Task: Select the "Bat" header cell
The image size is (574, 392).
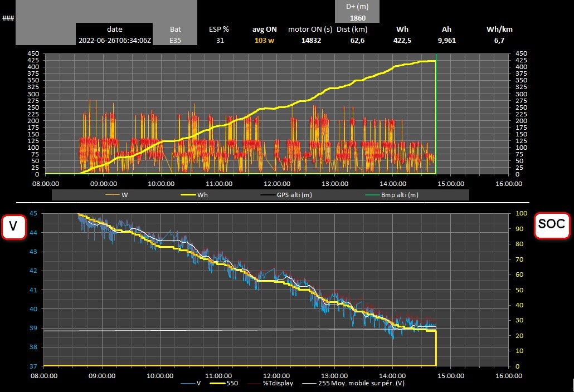Action: click(176, 30)
